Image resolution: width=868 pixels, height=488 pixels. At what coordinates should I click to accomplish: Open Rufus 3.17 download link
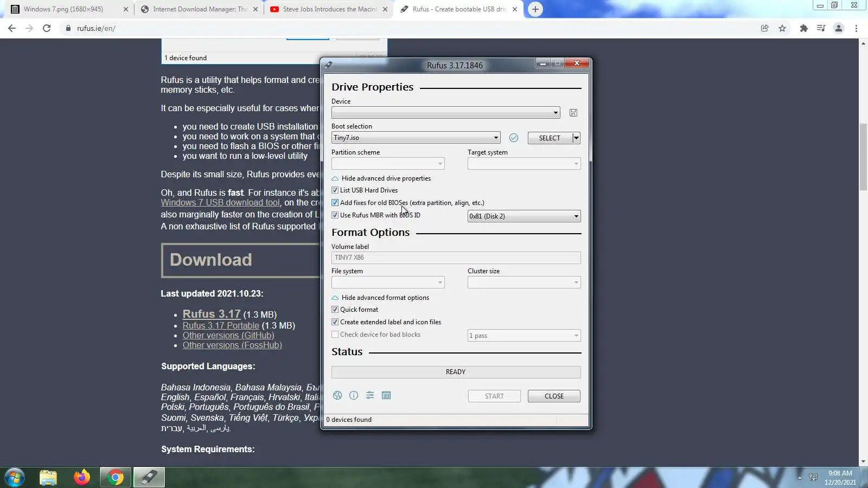click(x=212, y=314)
